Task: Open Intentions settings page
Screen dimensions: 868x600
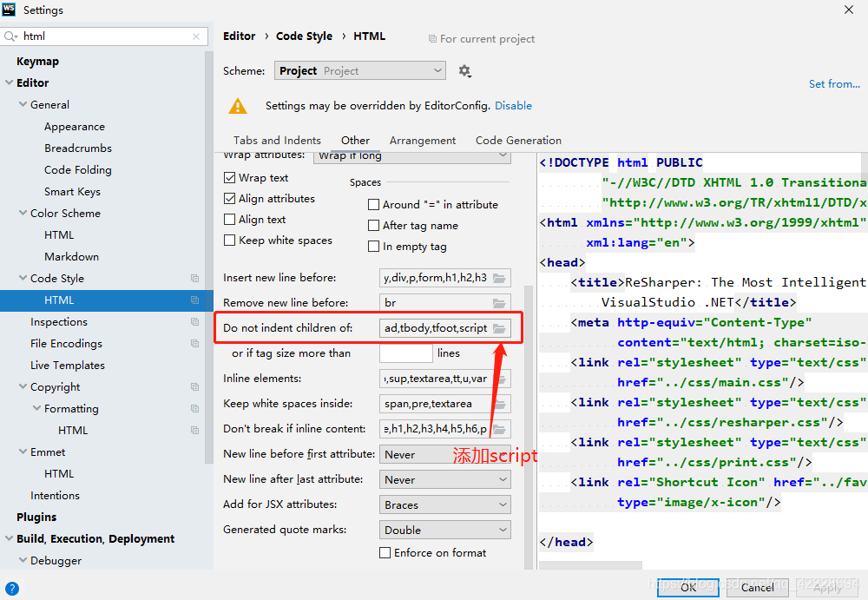Action: [55, 495]
